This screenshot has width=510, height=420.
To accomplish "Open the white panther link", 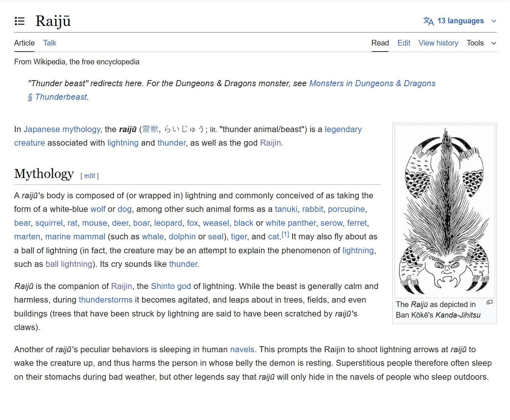I will click(x=291, y=223).
